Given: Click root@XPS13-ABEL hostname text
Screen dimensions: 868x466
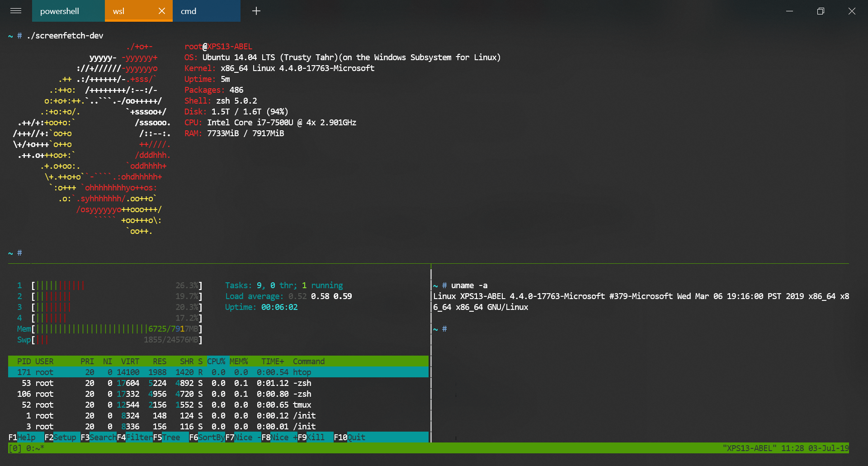Looking at the screenshot, I should (x=218, y=47).
